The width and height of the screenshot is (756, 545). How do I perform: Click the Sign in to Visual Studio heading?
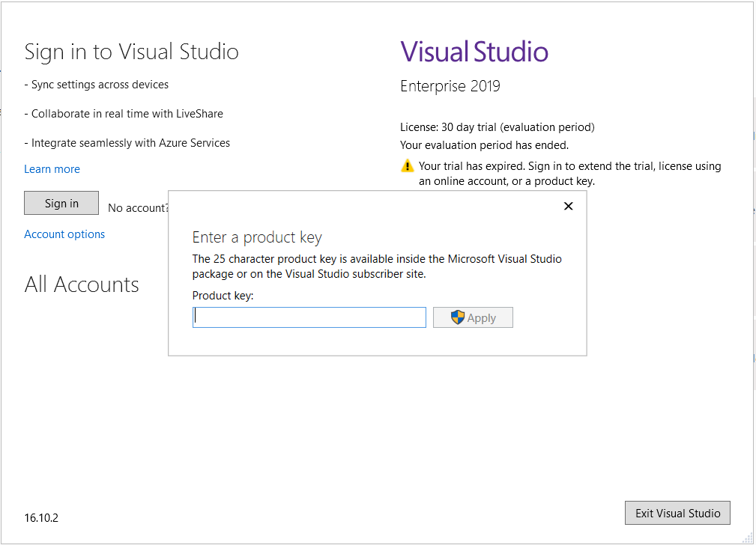click(131, 52)
